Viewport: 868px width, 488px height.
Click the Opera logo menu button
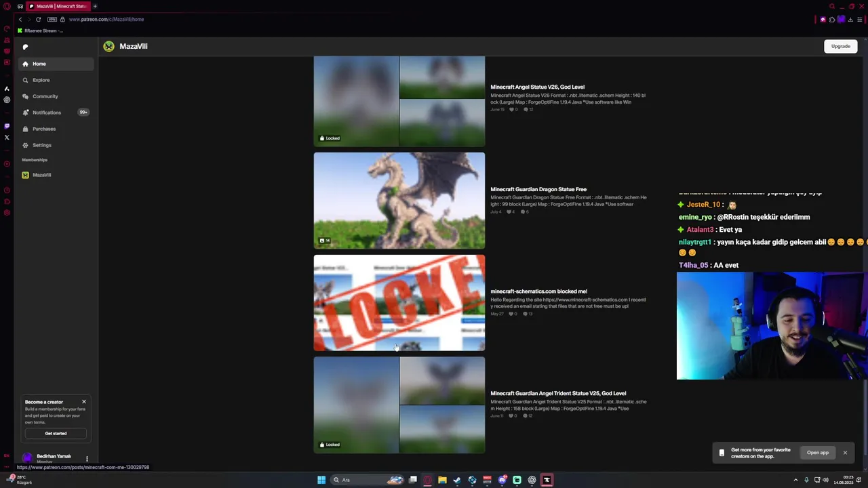coord(7,6)
